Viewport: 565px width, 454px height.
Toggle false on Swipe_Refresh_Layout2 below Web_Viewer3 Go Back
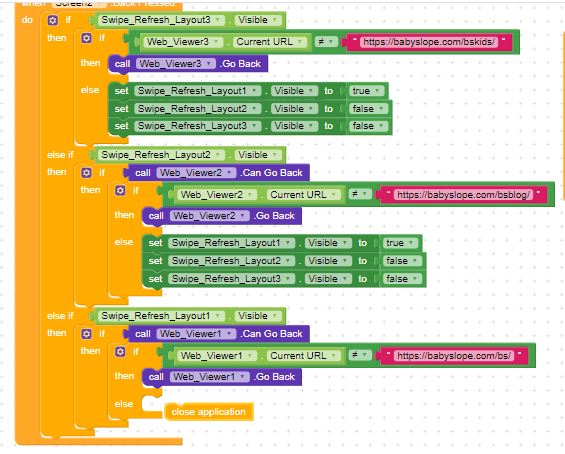pos(368,109)
